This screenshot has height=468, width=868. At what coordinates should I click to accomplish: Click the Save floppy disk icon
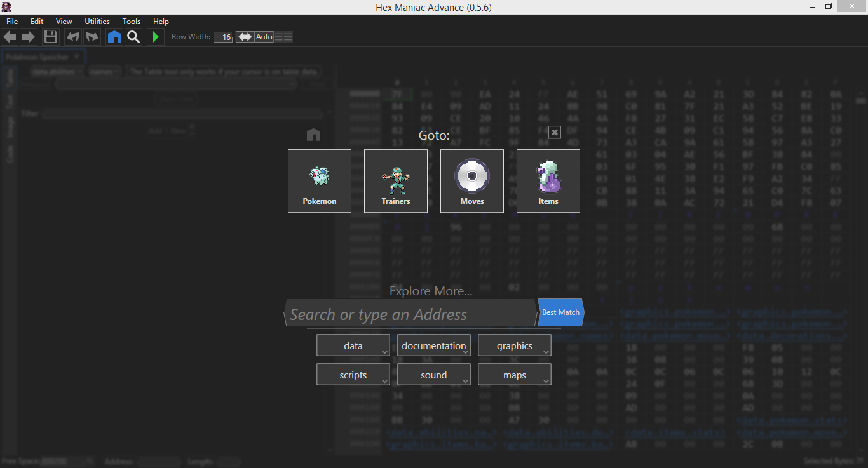coord(51,37)
